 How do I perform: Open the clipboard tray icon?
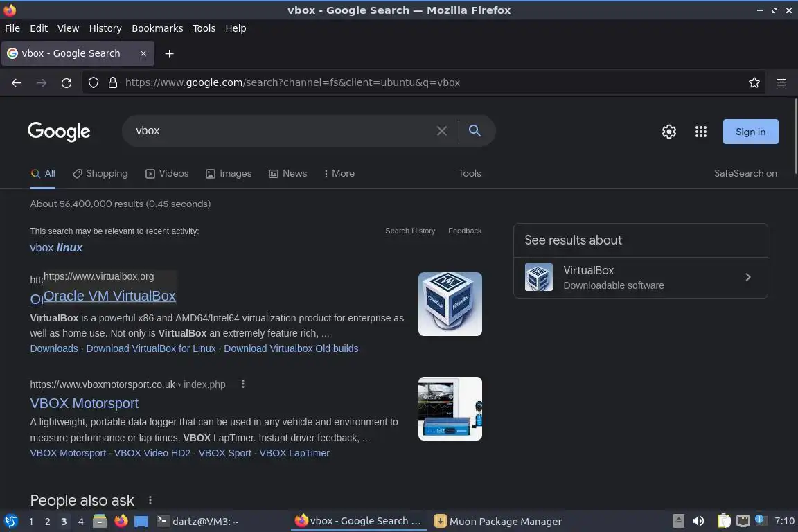pos(724,522)
